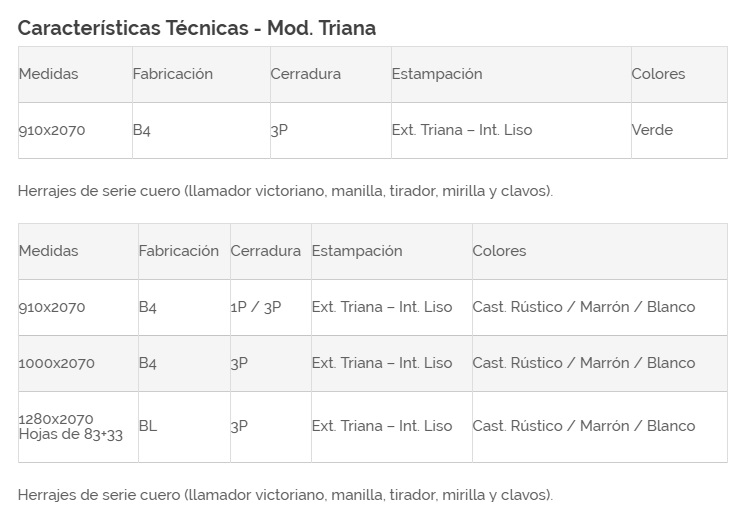This screenshot has width=747, height=513.
Task: Select the Estampación header in the first table
Action: point(511,74)
